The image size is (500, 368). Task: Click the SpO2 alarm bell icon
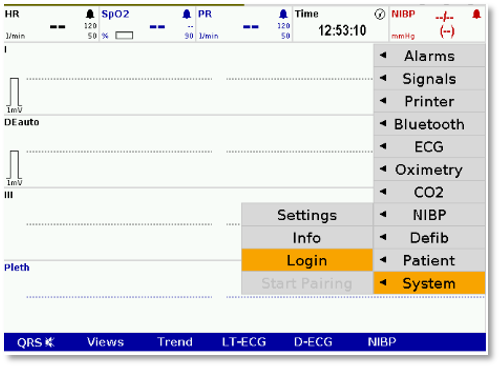pyautogui.click(x=187, y=14)
